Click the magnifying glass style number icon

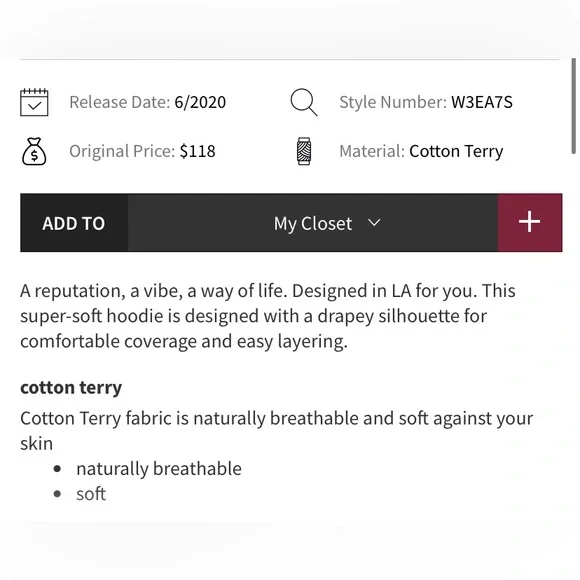304,102
